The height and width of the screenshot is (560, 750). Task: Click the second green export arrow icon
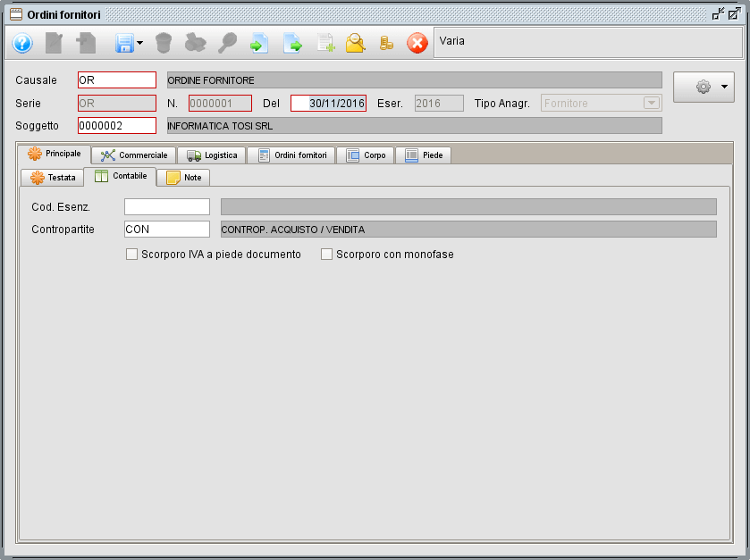click(x=293, y=42)
